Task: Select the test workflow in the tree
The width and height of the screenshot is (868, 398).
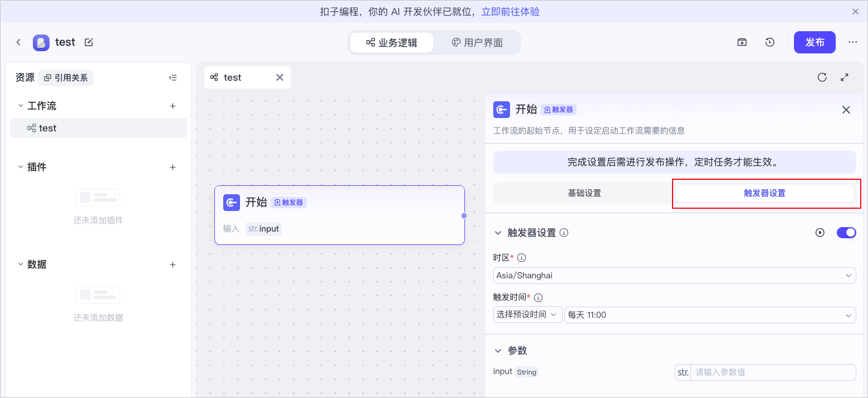Action: (x=99, y=128)
